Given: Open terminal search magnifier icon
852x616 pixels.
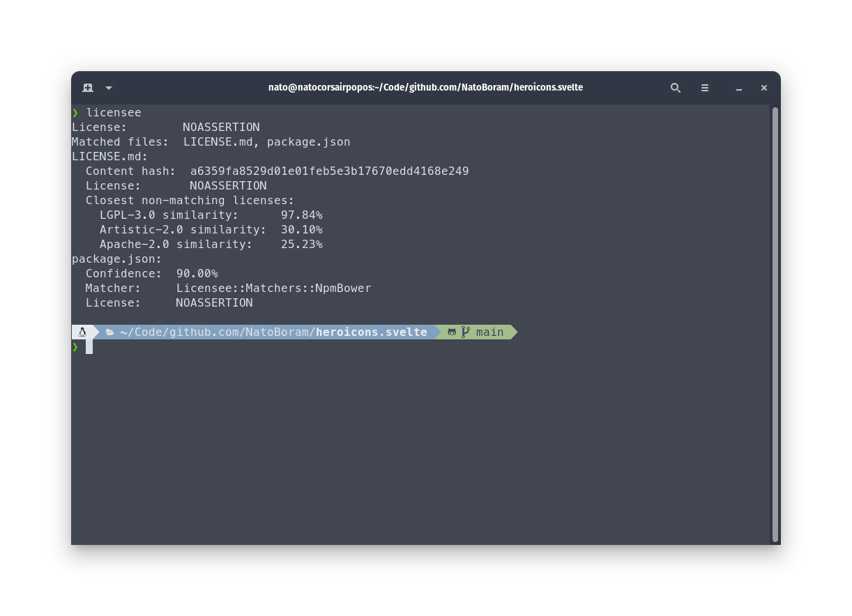Looking at the screenshot, I should tap(676, 88).
